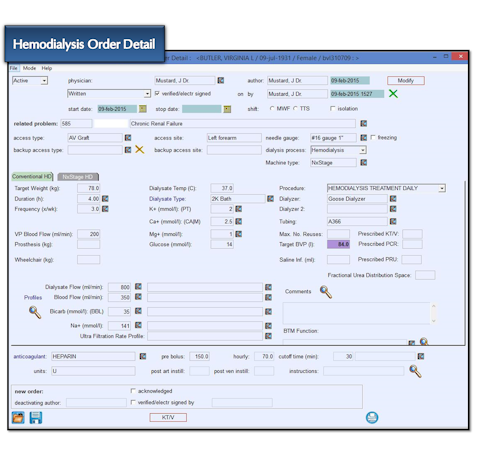Screen dimensions: 477x450
Task: Switch to the NxStage HD tab
Action: 78,177
